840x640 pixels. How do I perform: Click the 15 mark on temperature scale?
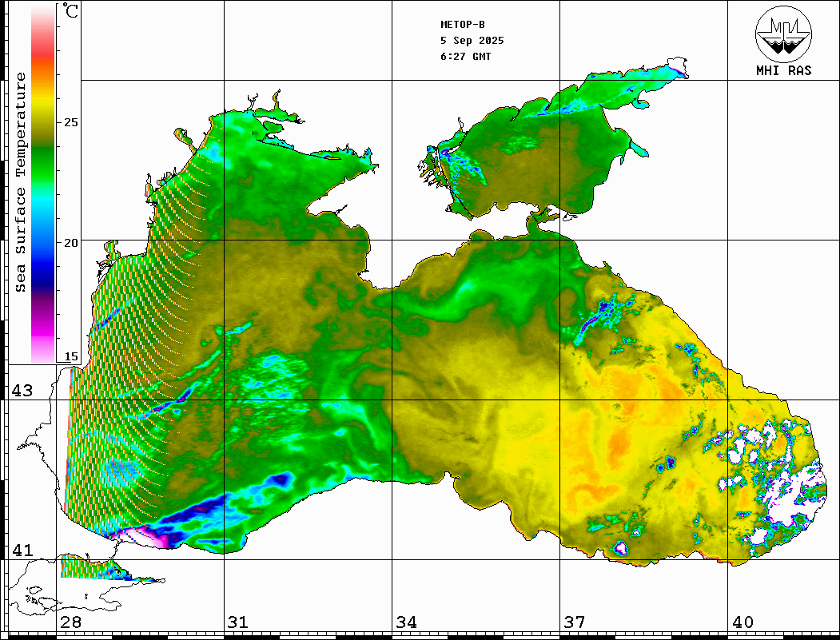click(70, 356)
